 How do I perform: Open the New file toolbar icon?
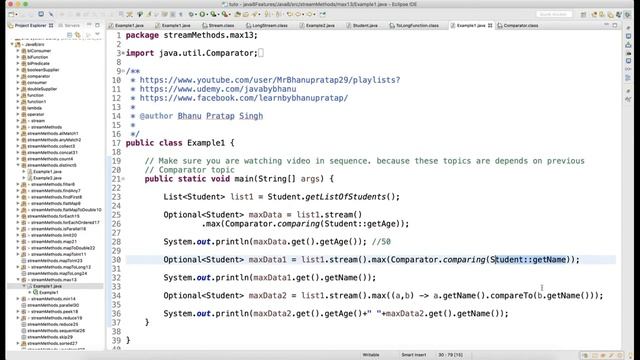tap(11, 14)
